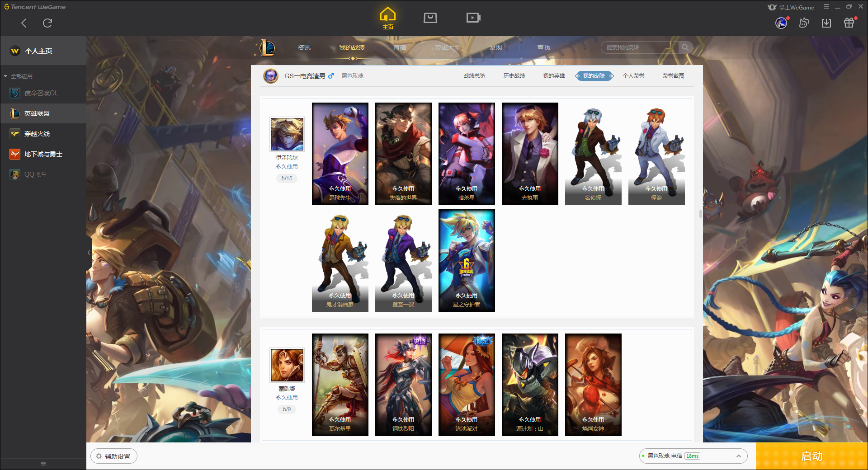Open the 发现 tab
868x470 pixels.
click(x=495, y=47)
